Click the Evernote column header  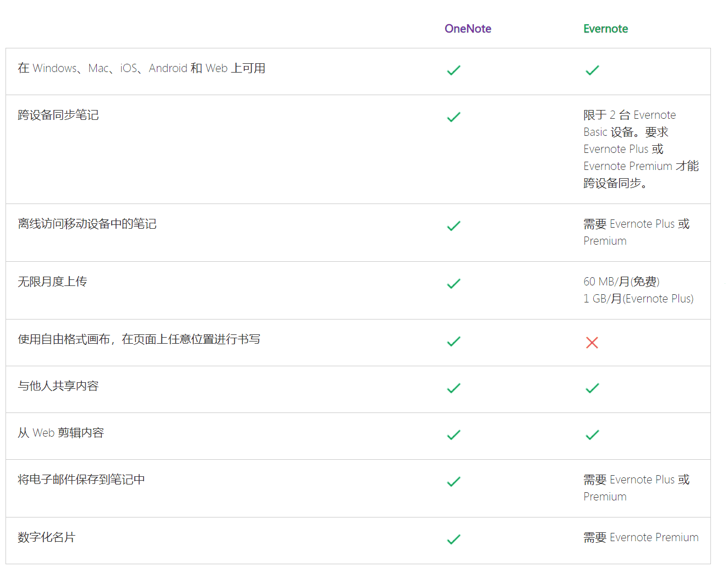click(x=605, y=29)
